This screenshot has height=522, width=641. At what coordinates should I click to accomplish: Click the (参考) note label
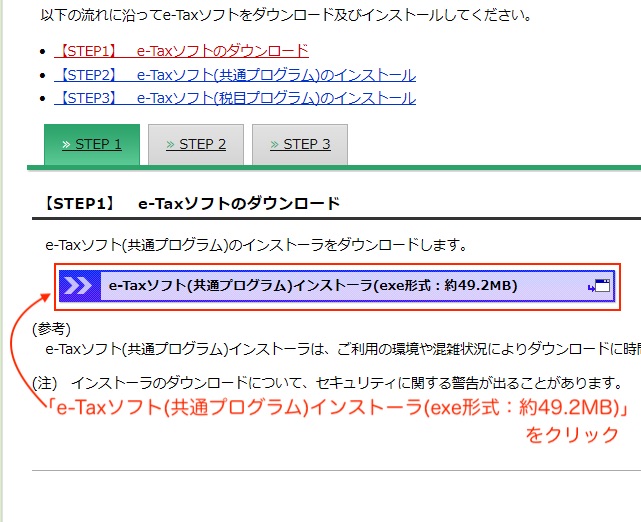point(52,329)
